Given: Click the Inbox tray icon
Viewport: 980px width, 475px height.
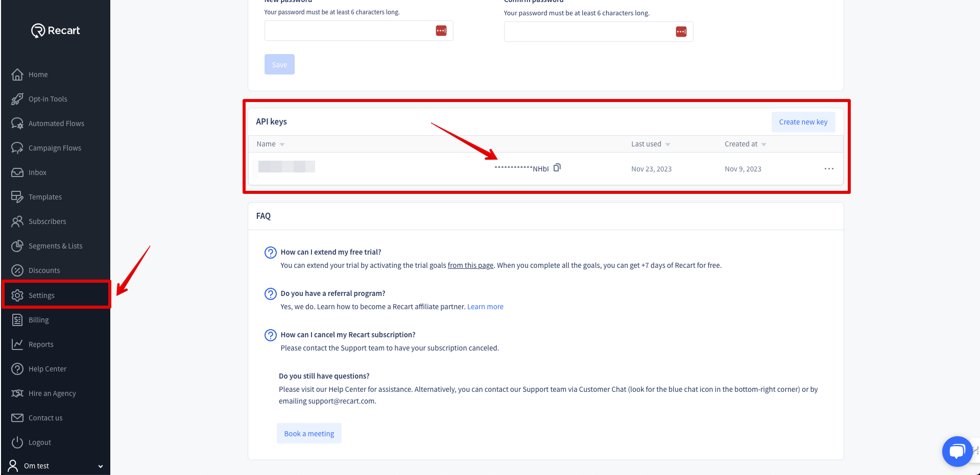Looking at the screenshot, I should [x=17, y=172].
